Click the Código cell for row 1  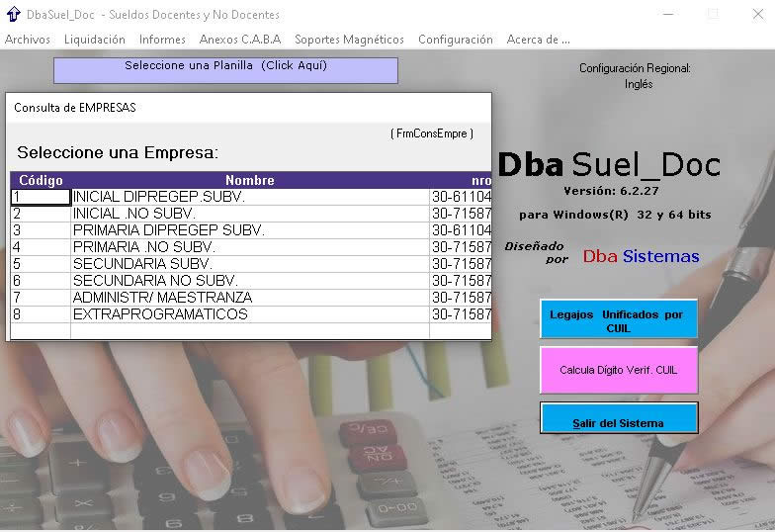tap(41, 197)
